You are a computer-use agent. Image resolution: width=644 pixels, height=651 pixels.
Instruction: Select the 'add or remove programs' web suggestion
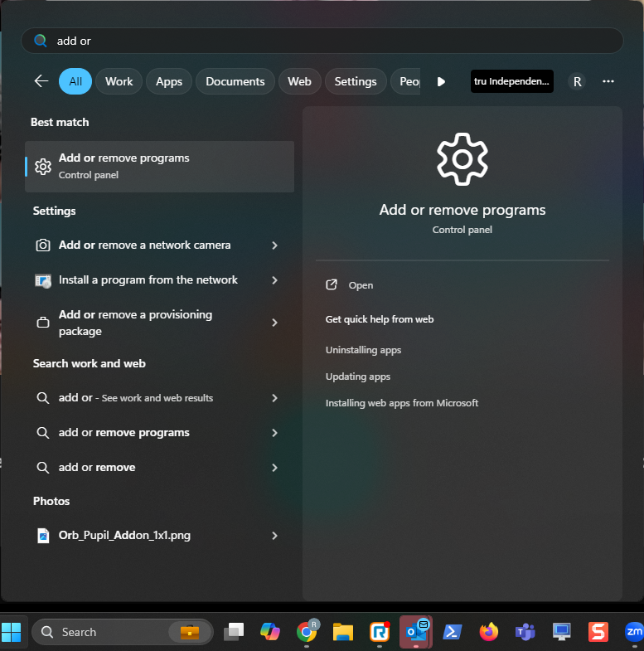(x=160, y=433)
